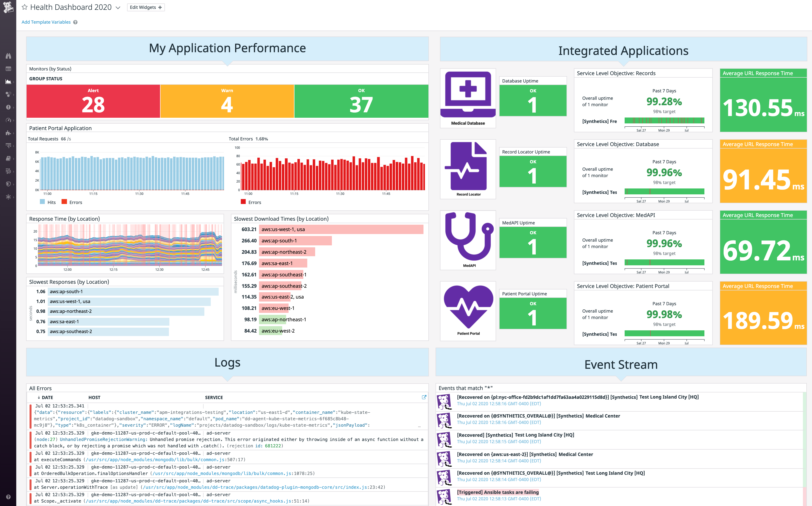This screenshot has height=506, width=812.
Task: Open the Health Dashboard 2020 title dropdown
Action: coord(118,7)
